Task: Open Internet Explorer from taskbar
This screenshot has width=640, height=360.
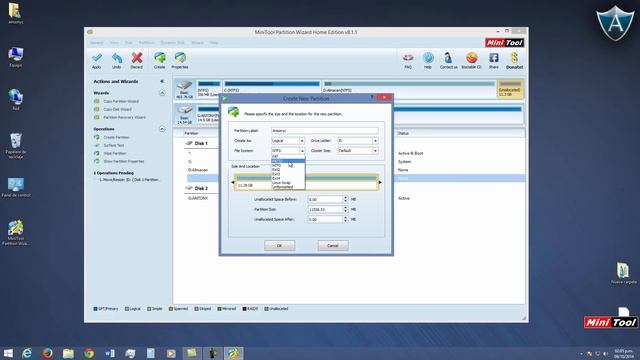Action: (27, 353)
